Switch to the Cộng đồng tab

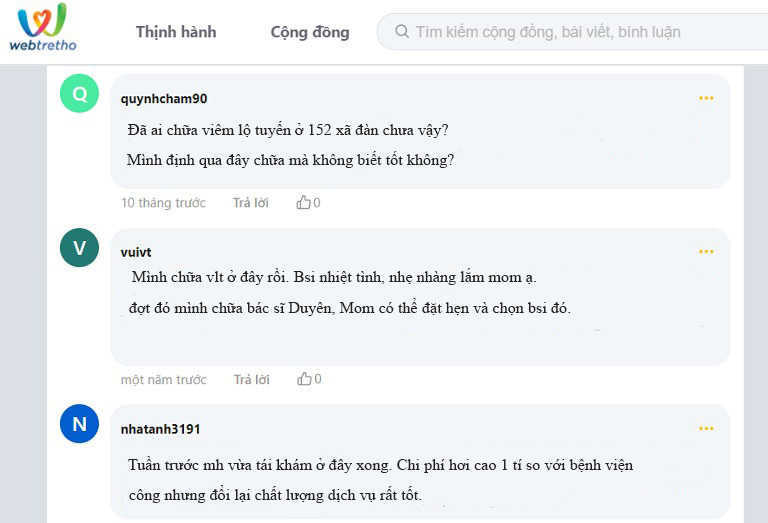(x=310, y=32)
